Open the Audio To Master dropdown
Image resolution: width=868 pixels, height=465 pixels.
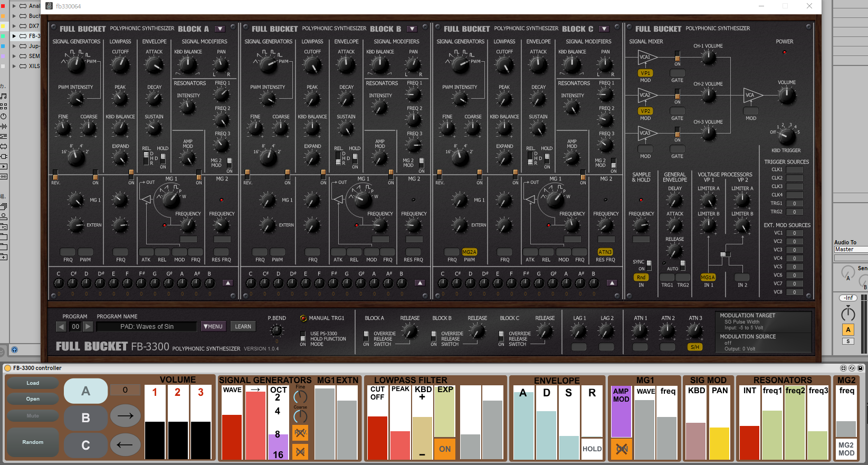tap(850, 249)
